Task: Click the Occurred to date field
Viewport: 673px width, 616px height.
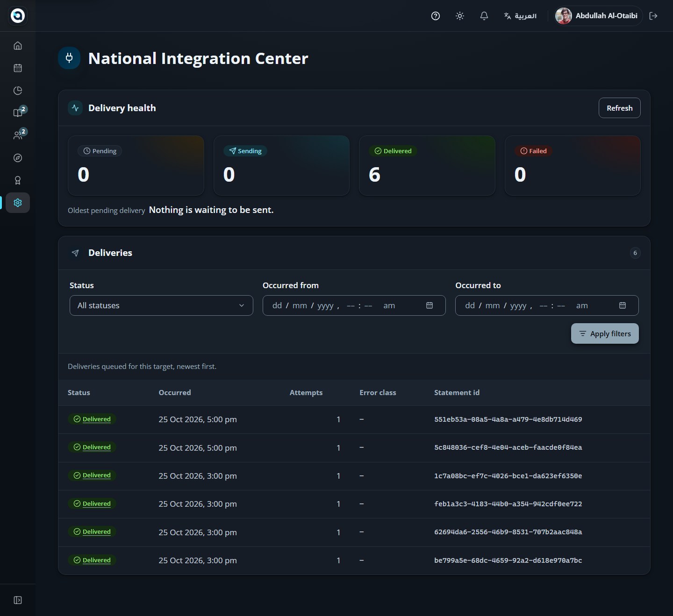Action: pyautogui.click(x=547, y=305)
